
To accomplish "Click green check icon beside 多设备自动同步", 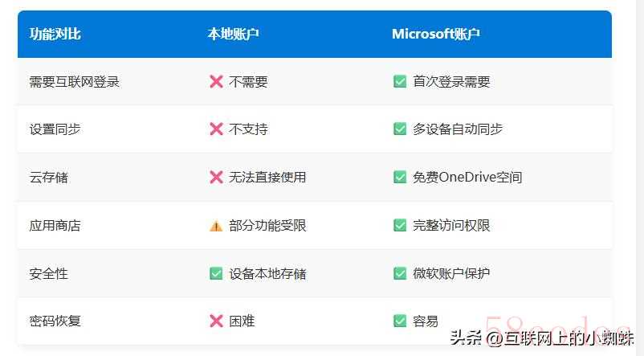I will 400,129.
